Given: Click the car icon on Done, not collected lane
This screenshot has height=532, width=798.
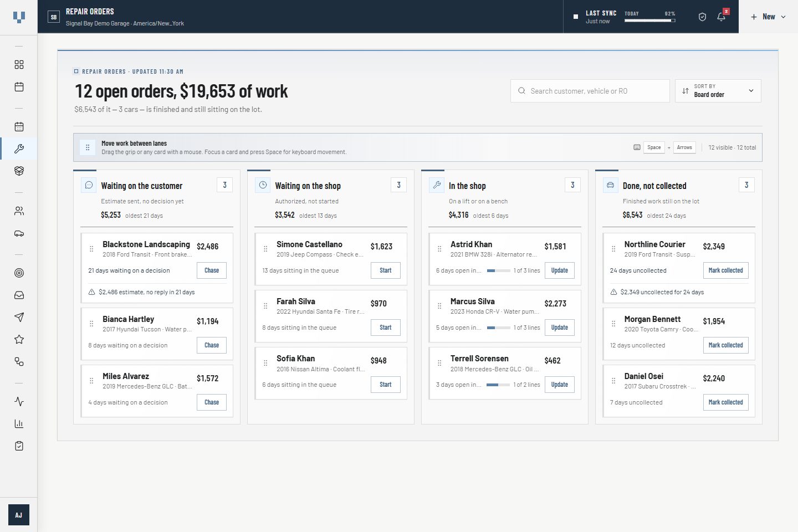Looking at the screenshot, I should coord(610,185).
